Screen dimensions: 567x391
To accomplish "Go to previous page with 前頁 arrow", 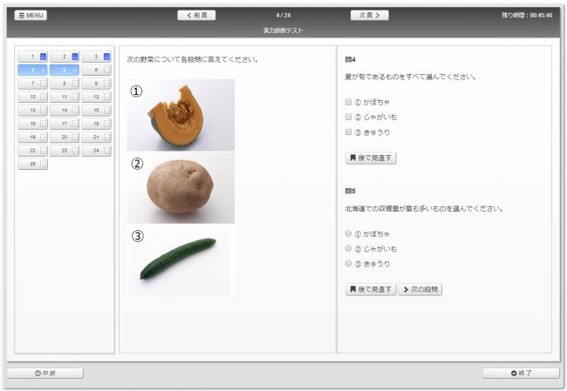I will point(196,15).
